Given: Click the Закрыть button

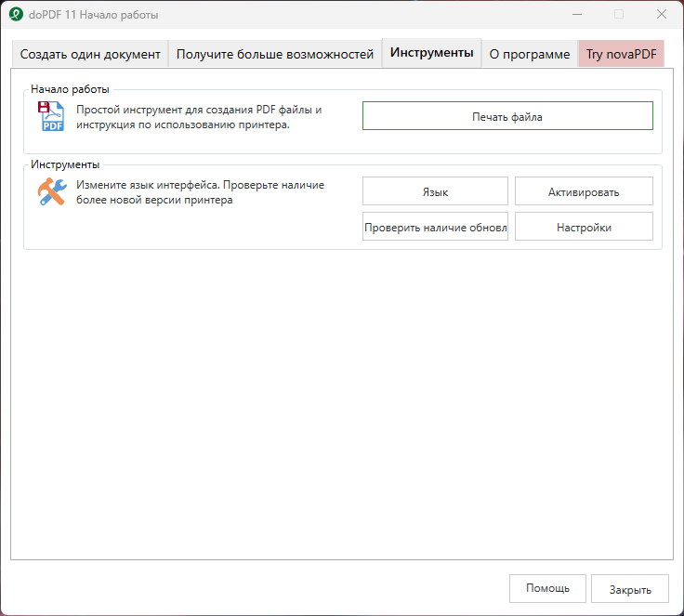Looking at the screenshot, I should pos(630,588).
